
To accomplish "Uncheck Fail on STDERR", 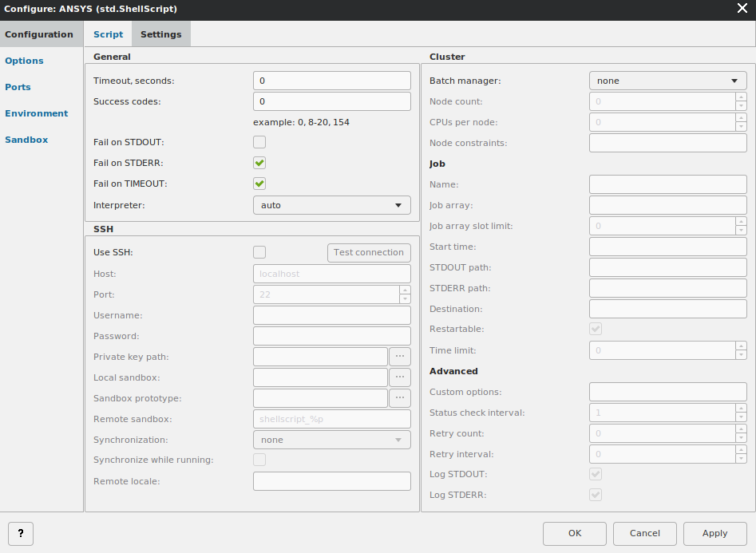I will pos(259,163).
